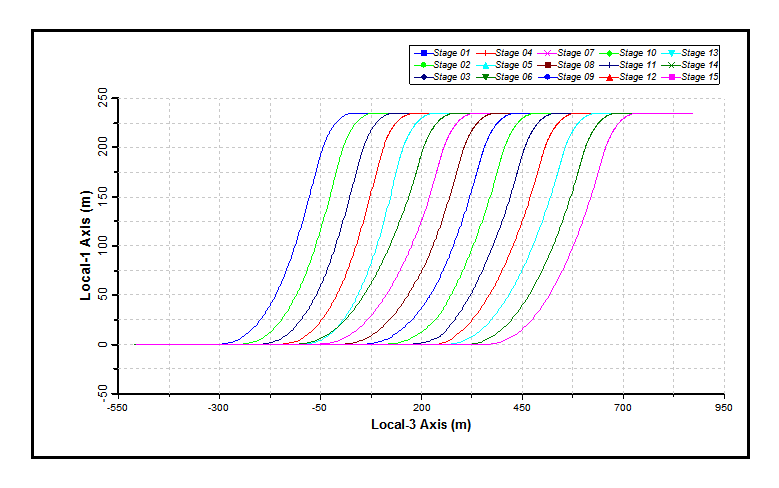Select the Stage 08 dark red square marker
This screenshot has width=779, height=488.
pos(546,64)
